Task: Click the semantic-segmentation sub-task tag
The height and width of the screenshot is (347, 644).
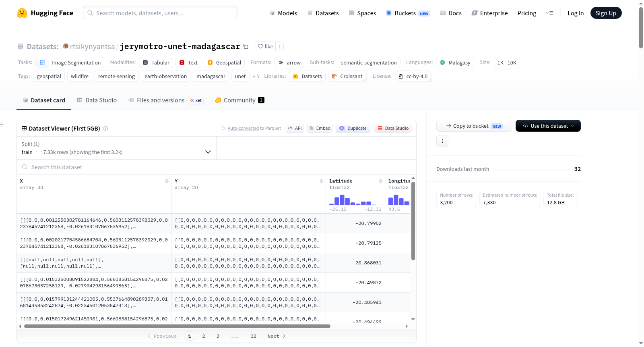Action: point(369,62)
